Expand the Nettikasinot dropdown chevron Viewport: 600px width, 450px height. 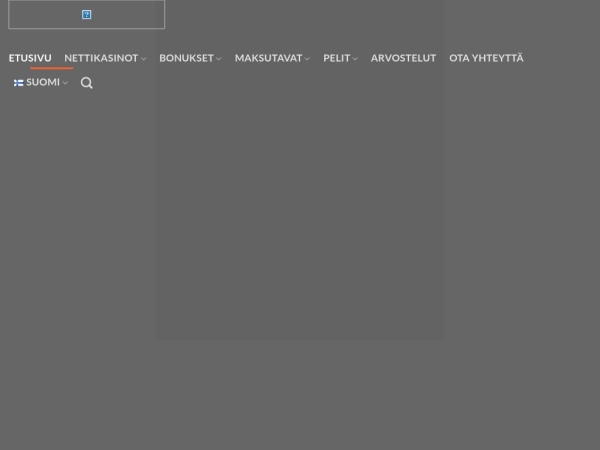coord(143,59)
